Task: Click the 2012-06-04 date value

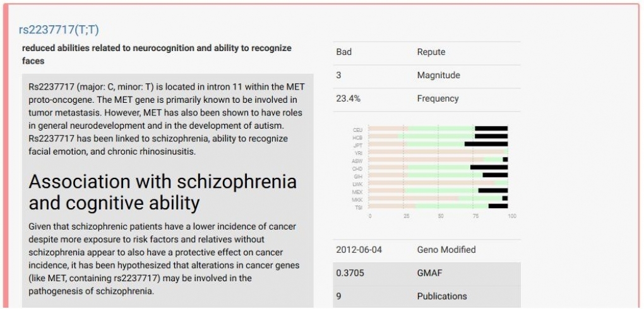Action: coord(359,250)
